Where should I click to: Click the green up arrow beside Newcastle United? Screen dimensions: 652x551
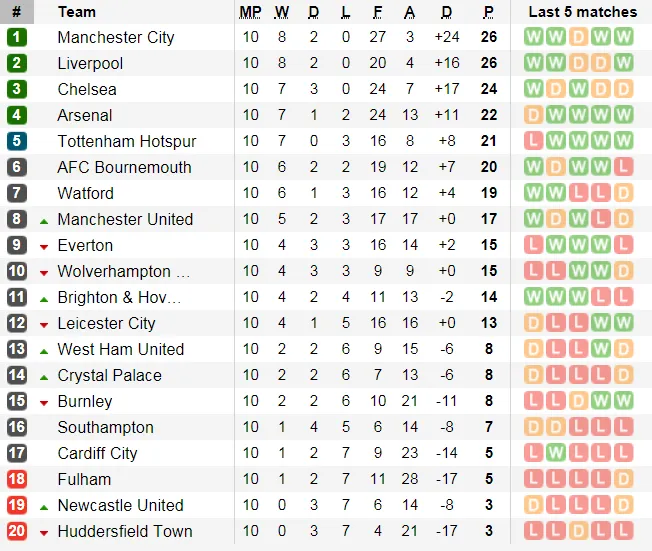point(44,506)
